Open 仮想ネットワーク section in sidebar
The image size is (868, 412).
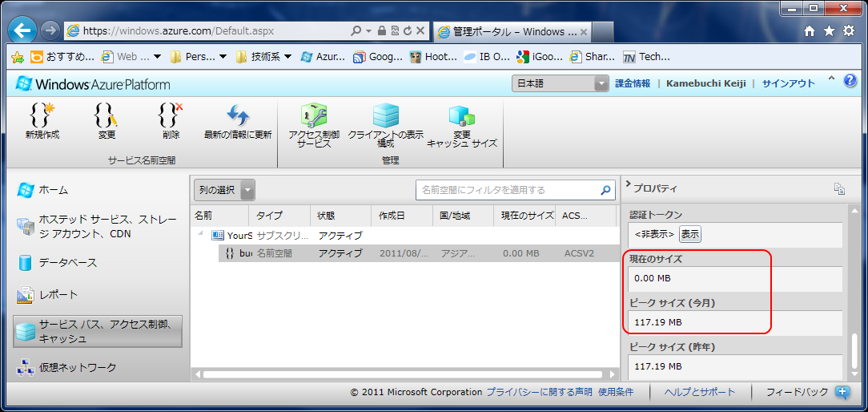[66, 367]
